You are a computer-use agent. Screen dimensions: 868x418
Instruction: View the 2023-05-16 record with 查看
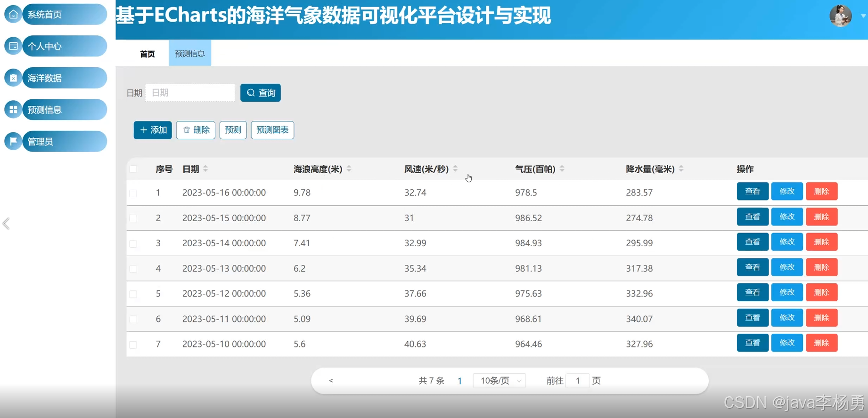[x=753, y=192]
